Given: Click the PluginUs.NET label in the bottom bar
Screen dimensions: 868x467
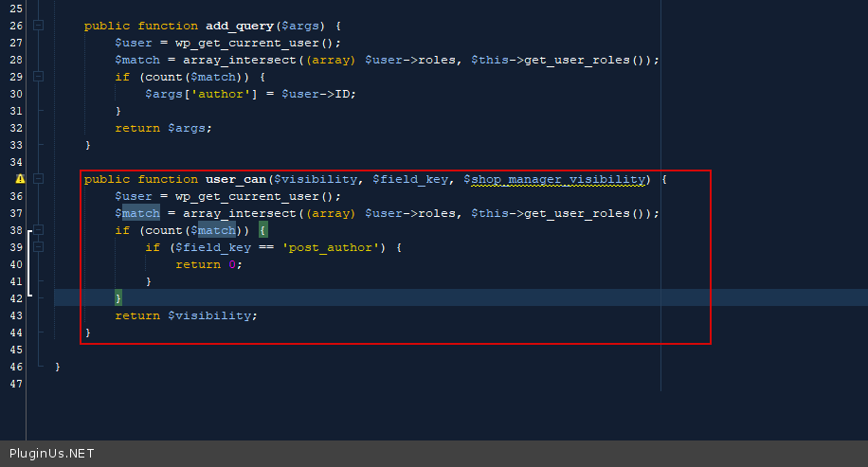Looking at the screenshot, I should pos(51,454).
